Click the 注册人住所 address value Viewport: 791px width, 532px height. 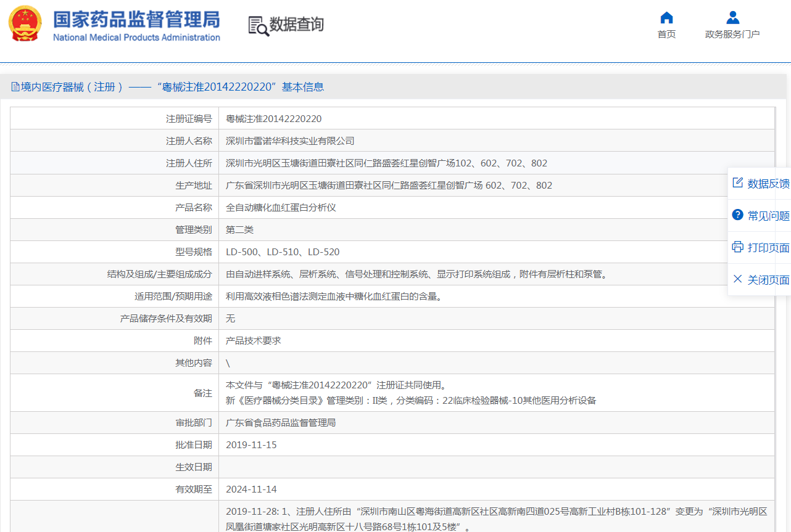click(x=386, y=163)
